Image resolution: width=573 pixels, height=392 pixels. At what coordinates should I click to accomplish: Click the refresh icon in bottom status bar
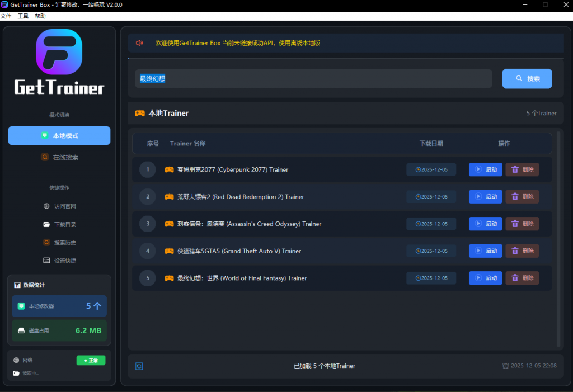pos(139,366)
